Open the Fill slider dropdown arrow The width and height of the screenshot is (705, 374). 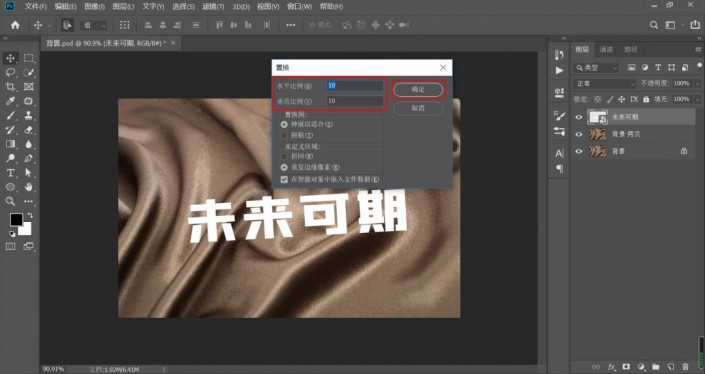[x=697, y=99]
